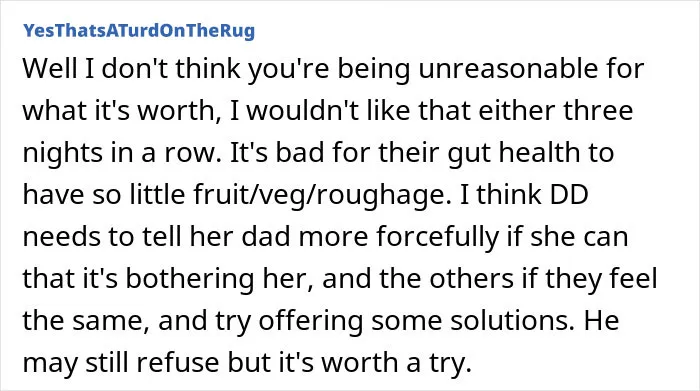Click the word 'nights' in the comment
700x391 pixels.
[63, 153]
